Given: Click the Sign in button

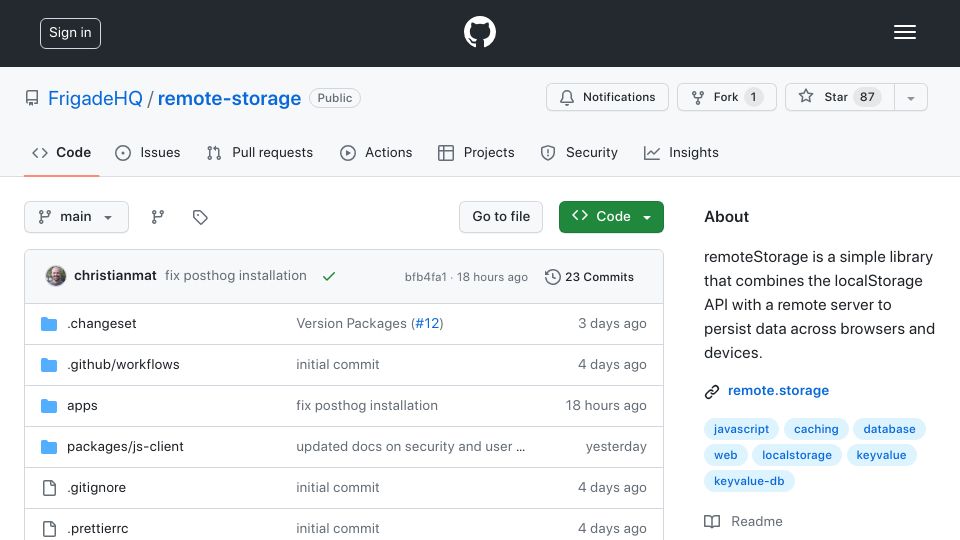Looking at the screenshot, I should pyautogui.click(x=70, y=33).
